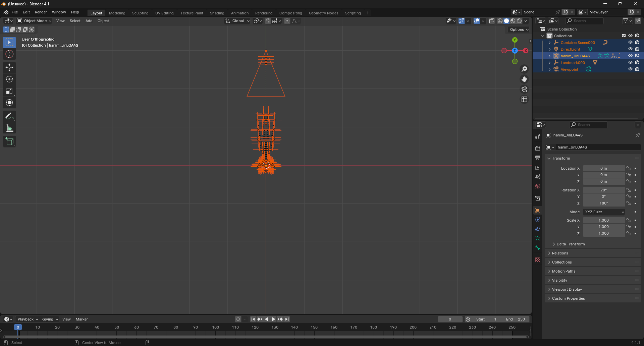The width and height of the screenshot is (644, 346).
Task: Hide DirectLight in viewport
Action: tap(630, 49)
